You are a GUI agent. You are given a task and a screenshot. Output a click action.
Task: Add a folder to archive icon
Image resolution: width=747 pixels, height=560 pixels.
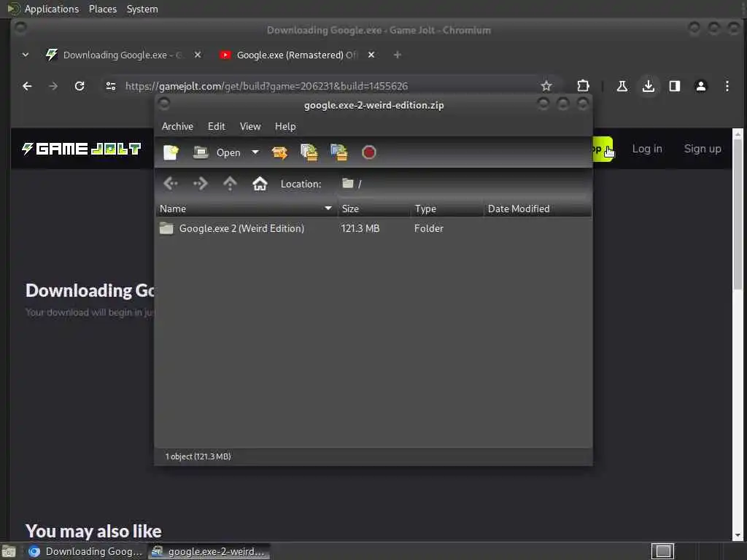pyautogui.click(x=338, y=152)
